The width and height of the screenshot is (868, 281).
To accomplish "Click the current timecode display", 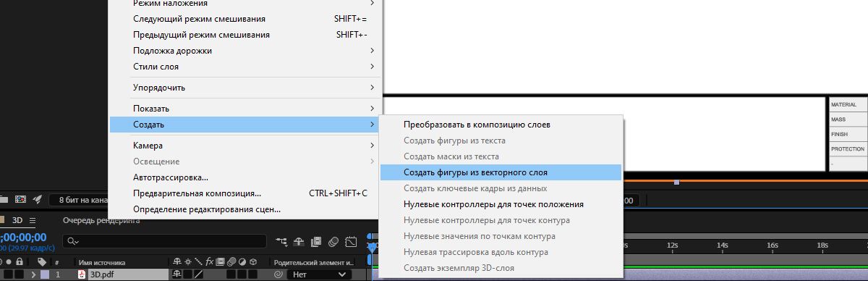I will [x=23, y=237].
